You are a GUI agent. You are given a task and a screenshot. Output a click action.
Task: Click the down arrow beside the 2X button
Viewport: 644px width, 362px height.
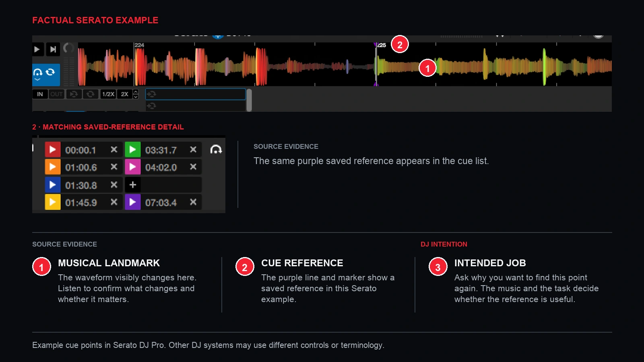pyautogui.click(x=136, y=97)
